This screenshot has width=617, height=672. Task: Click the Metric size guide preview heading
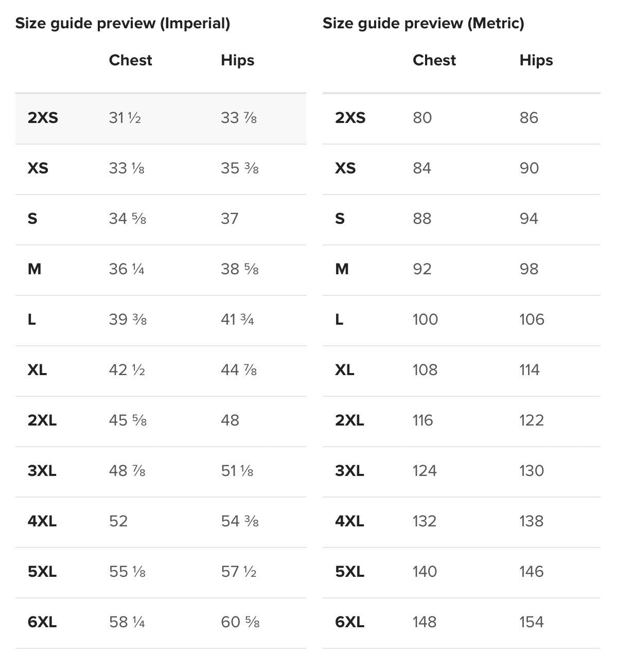[423, 23]
